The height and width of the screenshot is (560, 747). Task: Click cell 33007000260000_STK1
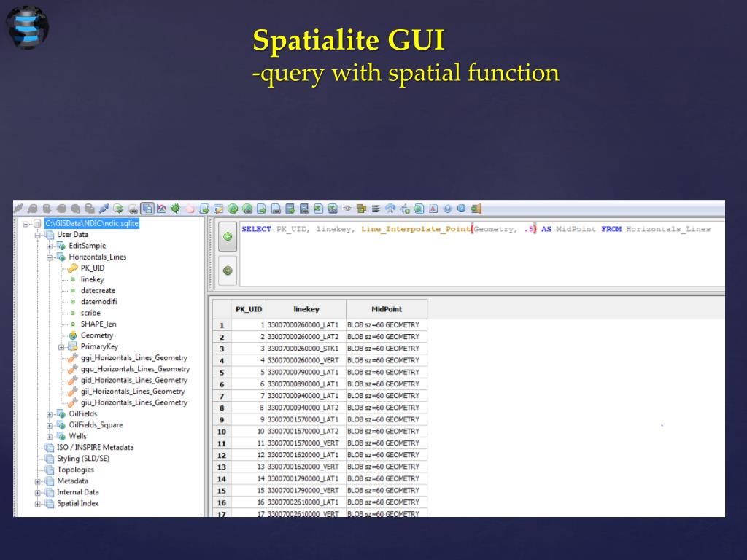click(306, 349)
